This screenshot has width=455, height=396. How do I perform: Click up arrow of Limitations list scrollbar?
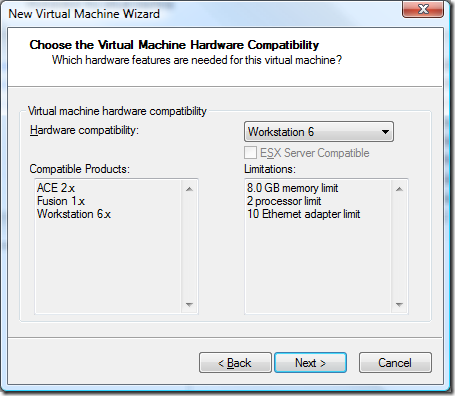[399, 189]
